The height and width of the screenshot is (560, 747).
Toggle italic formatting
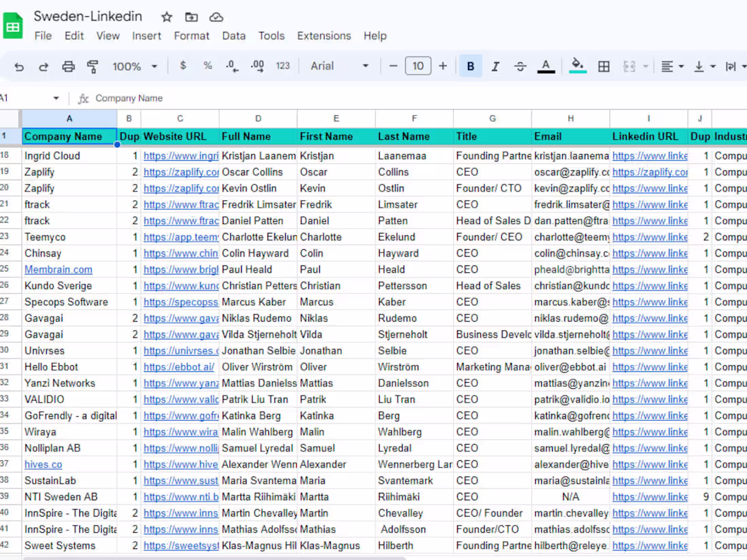click(495, 67)
